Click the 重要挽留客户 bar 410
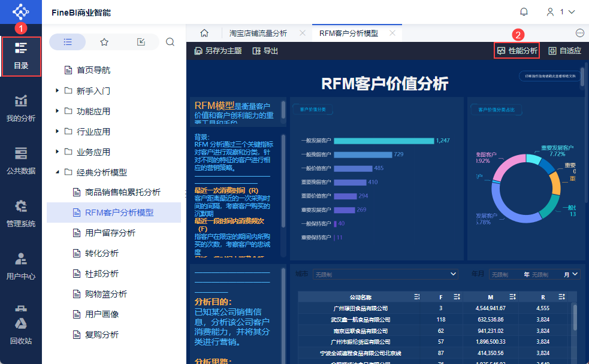The image size is (589, 364). click(350, 183)
